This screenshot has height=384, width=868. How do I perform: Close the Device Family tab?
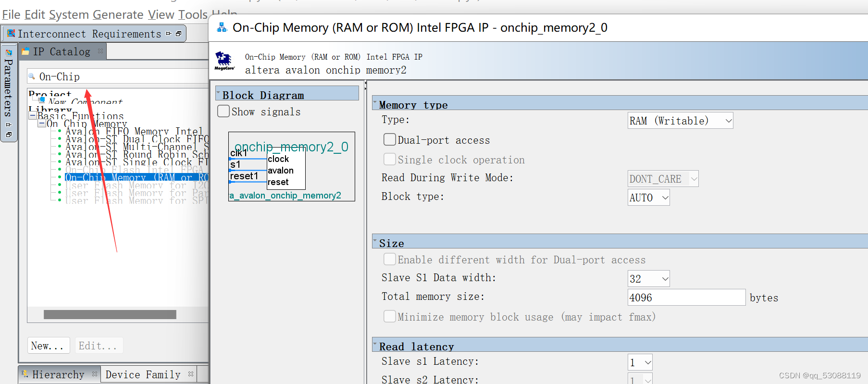(x=191, y=373)
